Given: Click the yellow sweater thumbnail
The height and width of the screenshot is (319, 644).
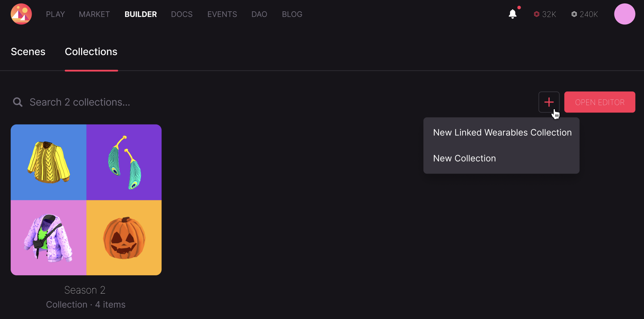Looking at the screenshot, I should [x=48, y=162].
